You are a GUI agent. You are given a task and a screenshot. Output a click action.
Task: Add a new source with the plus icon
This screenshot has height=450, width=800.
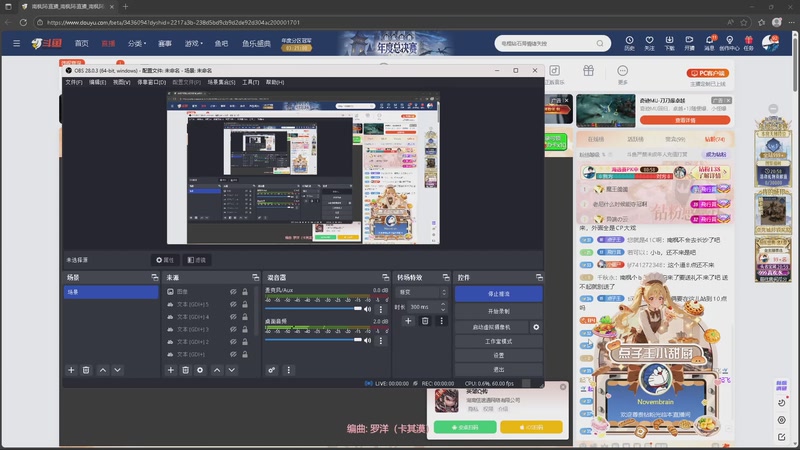pyautogui.click(x=171, y=370)
